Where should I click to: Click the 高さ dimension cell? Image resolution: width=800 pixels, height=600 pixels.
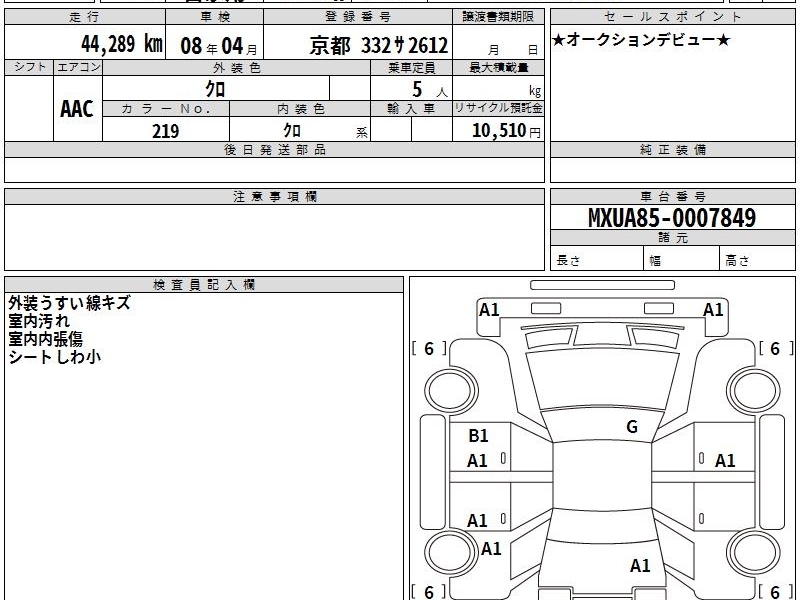click(x=757, y=258)
